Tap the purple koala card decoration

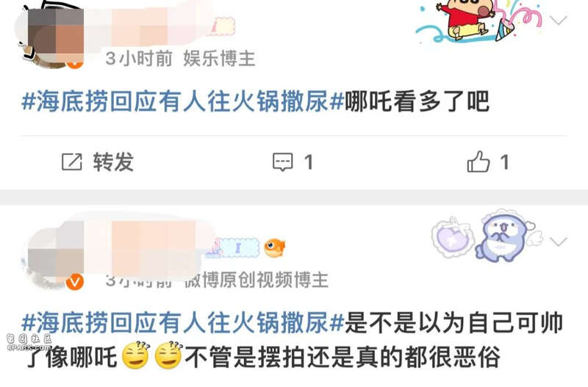pyautogui.click(x=487, y=235)
